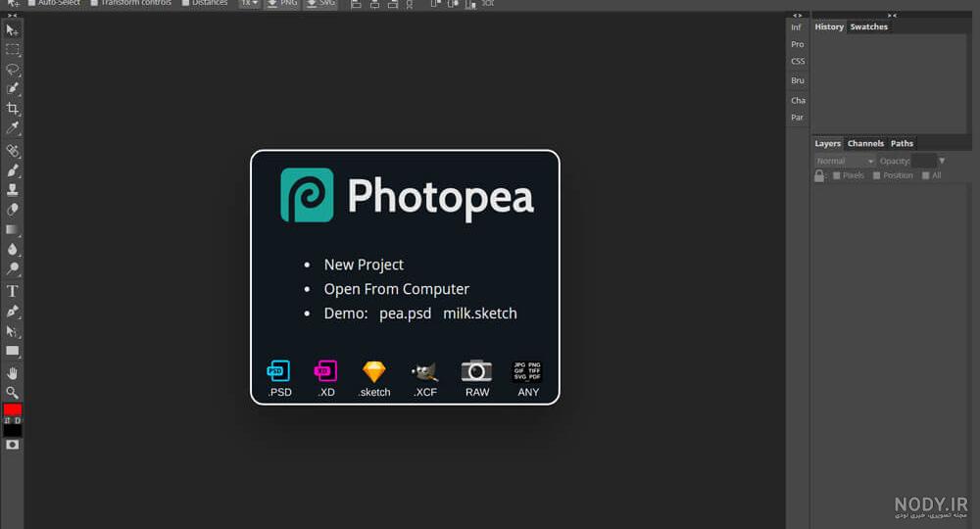This screenshot has width=980, height=529.
Task: Select the Dodge tool
Action: [12, 269]
